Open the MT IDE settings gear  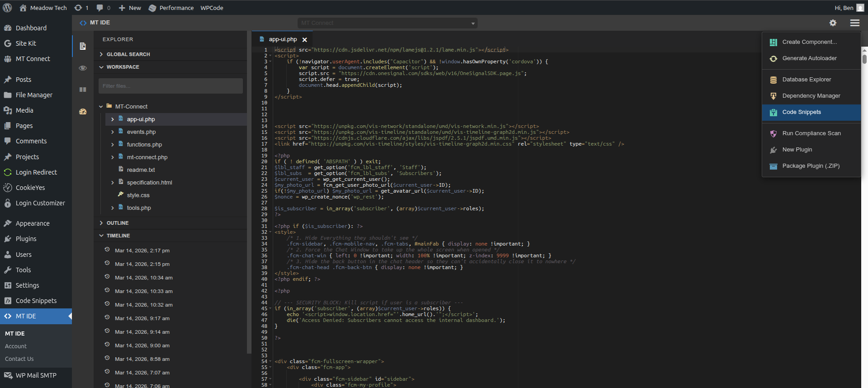pos(833,23)
